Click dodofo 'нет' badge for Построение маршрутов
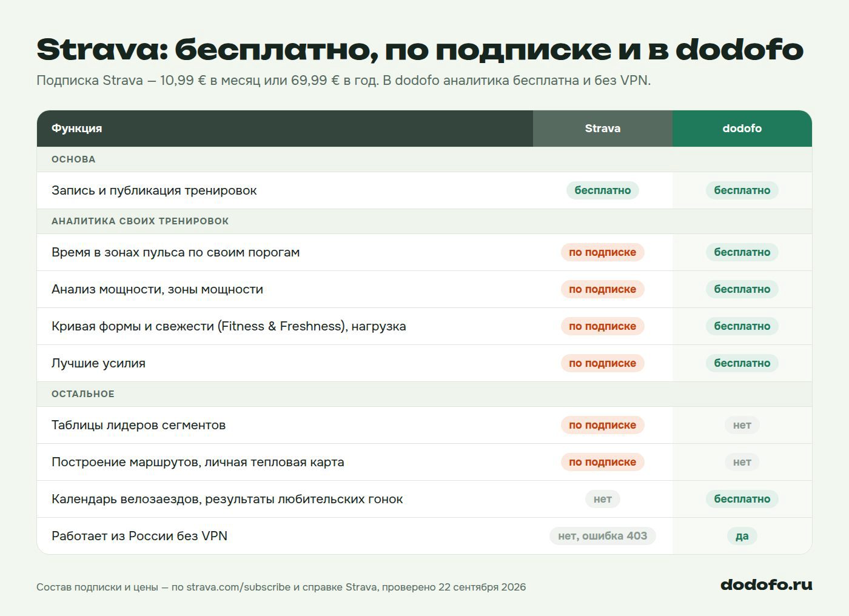This screenshot has height=616, width=849. [x=742, y=462]
